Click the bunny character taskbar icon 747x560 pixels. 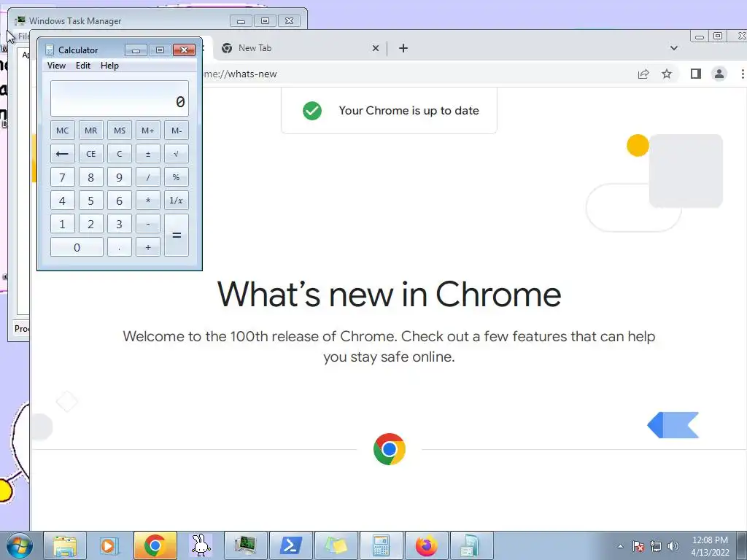[201, 545]
